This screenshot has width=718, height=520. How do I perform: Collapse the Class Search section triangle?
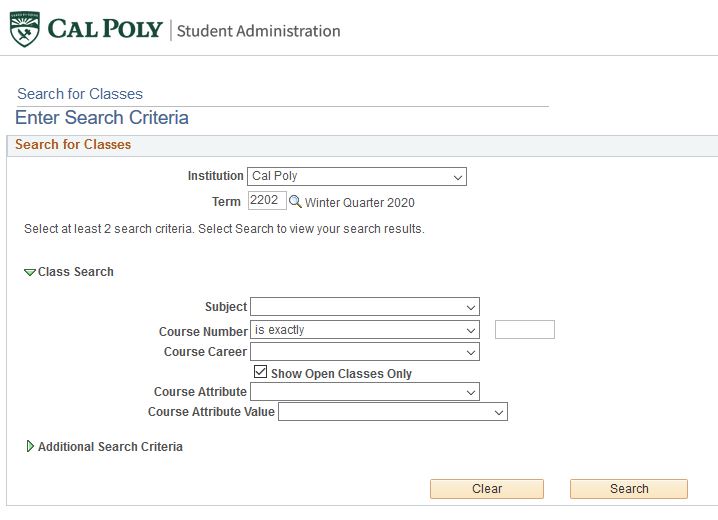(30, 272)
